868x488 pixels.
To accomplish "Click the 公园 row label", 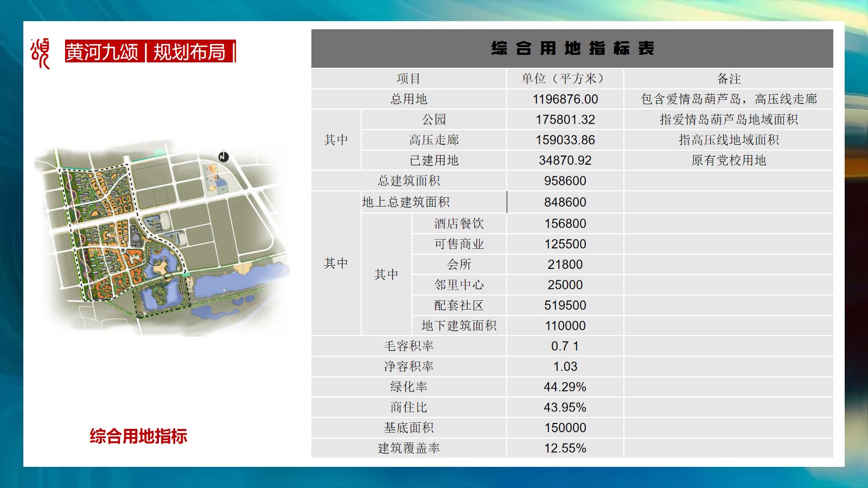I will (x=434, y=119).
